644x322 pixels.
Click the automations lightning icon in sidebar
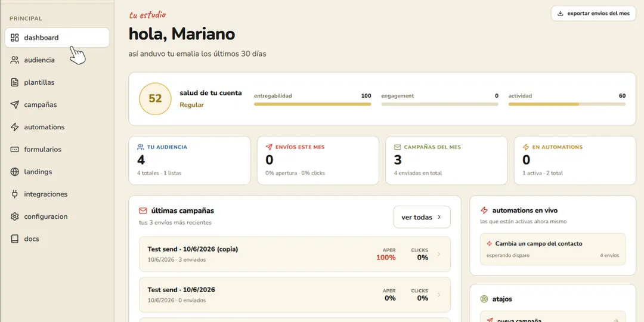[15, 127]
